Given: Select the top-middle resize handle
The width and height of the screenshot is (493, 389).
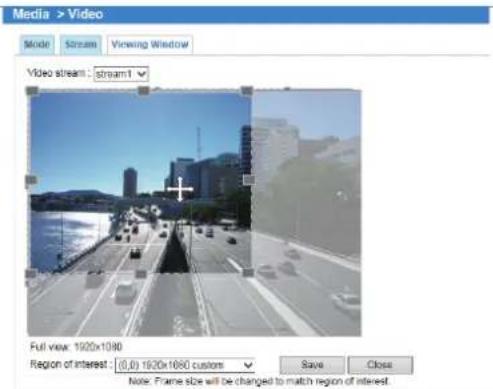Looking at the screenshot, I should 144,90.
